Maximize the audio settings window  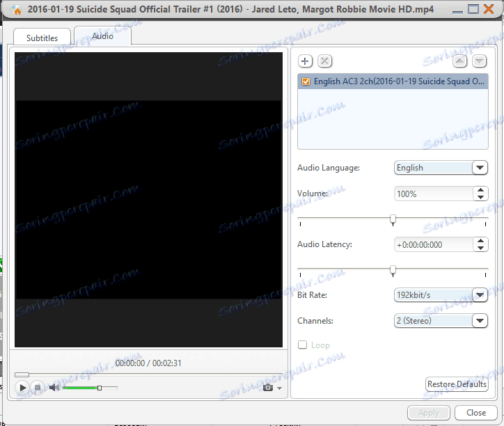[473, 9]
